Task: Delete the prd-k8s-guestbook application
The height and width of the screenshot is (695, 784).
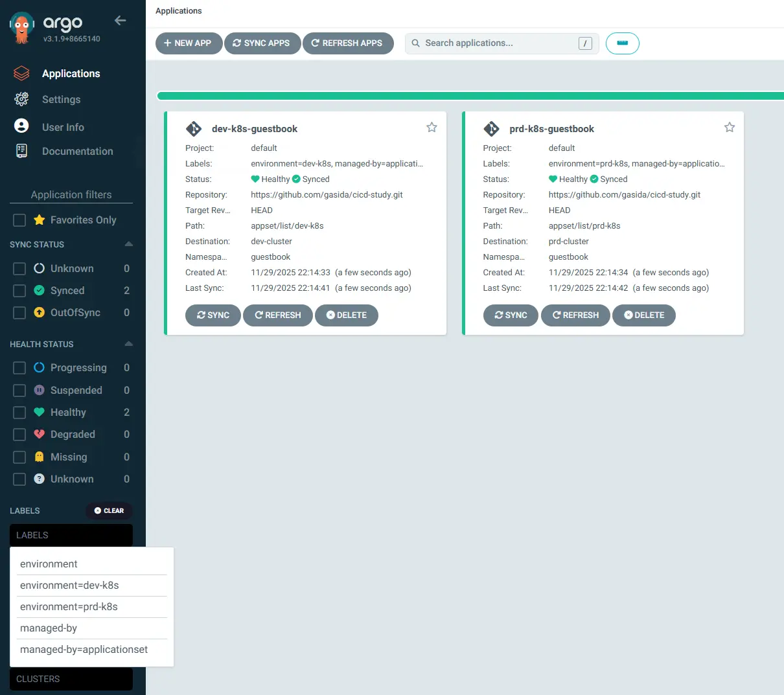Action: (644, 315)
